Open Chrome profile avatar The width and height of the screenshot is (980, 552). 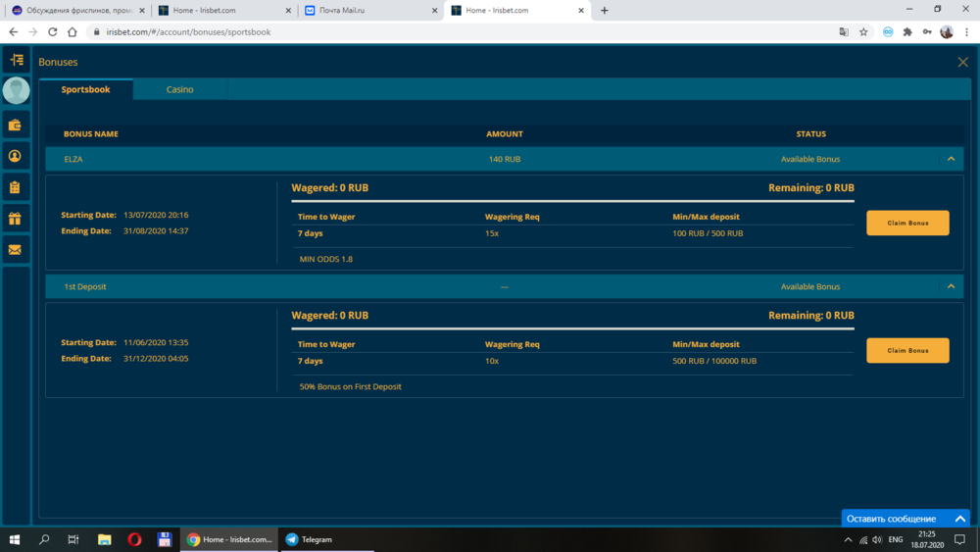tap(947, 32)
